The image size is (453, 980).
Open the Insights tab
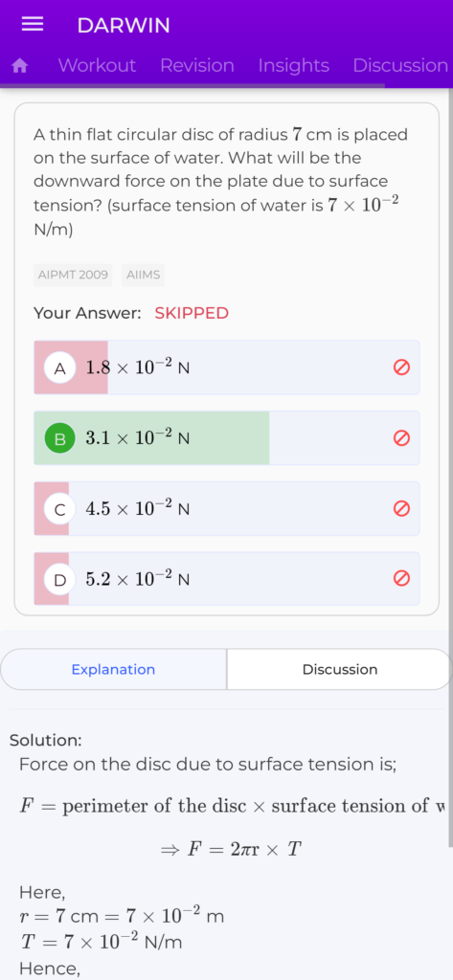[x=293, y=66]
